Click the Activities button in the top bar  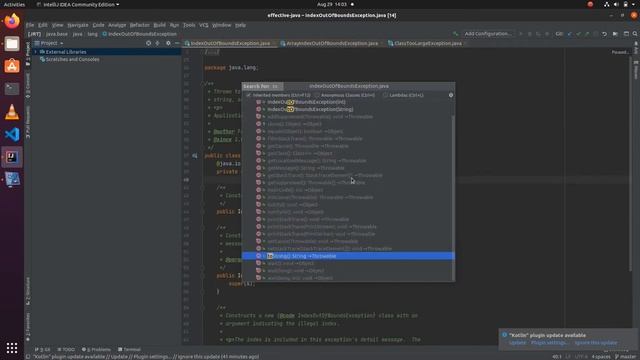tap(14, 4)
